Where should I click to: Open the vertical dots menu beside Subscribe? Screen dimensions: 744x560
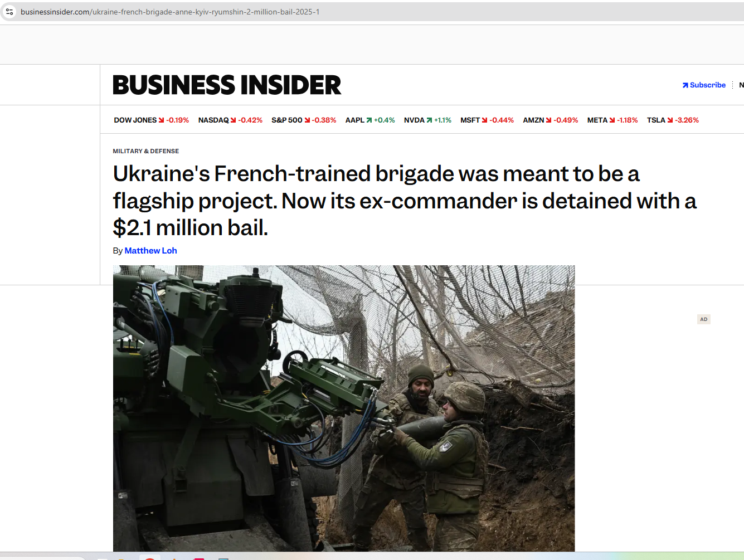pos(732,85)
